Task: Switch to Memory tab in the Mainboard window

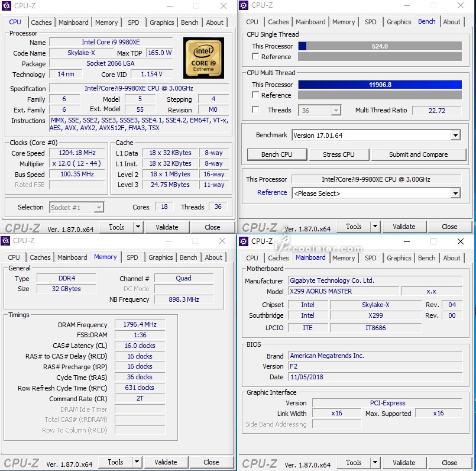Action: [x=344, y=258]
